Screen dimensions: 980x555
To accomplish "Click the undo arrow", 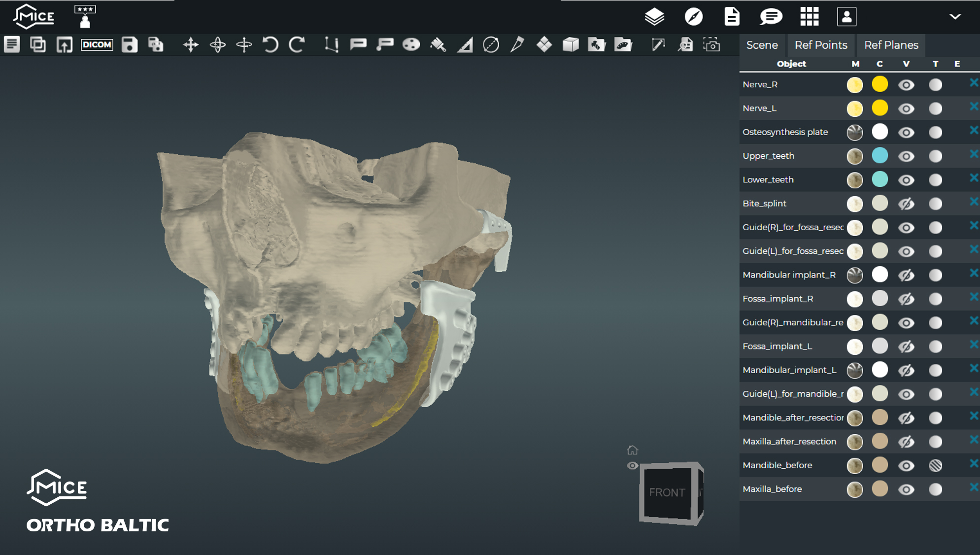I will tap(270, 45).
